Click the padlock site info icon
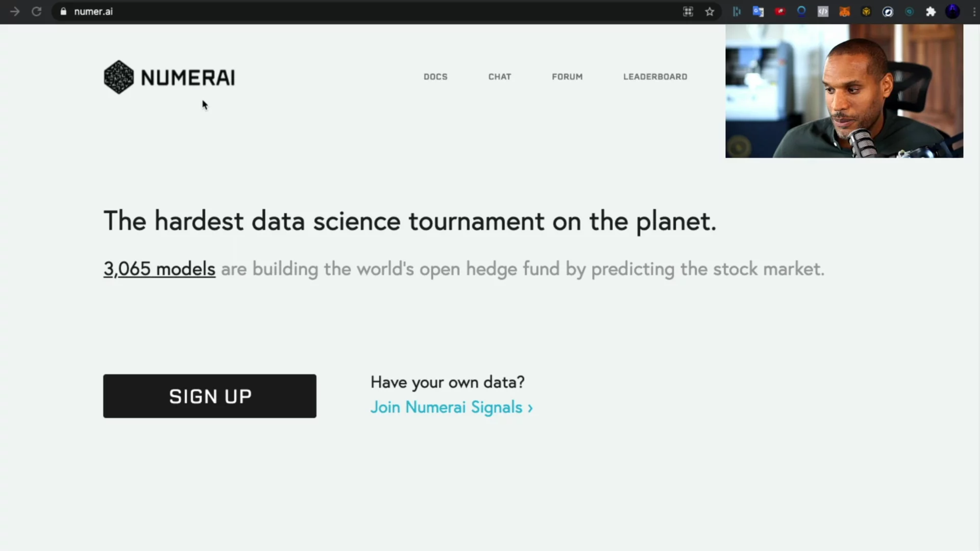 tap(63, 11)
